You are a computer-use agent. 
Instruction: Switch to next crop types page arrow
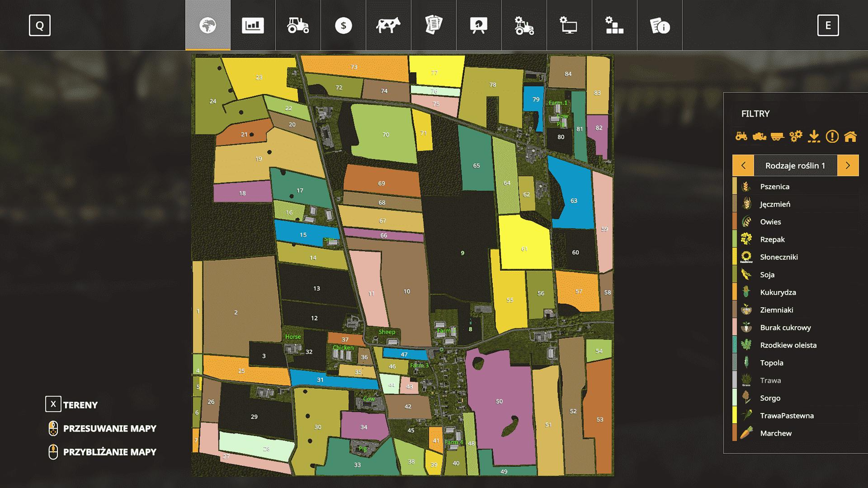click(x=848, y=165)
